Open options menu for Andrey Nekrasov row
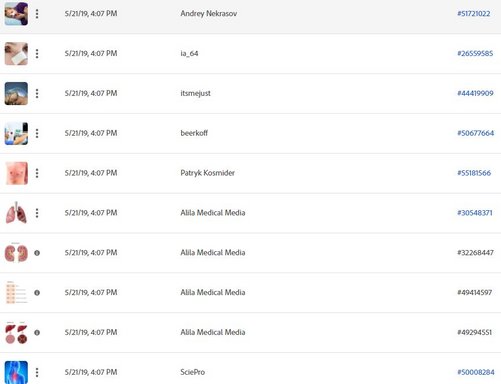The image size is (501, 384). (x=37, y=14)
